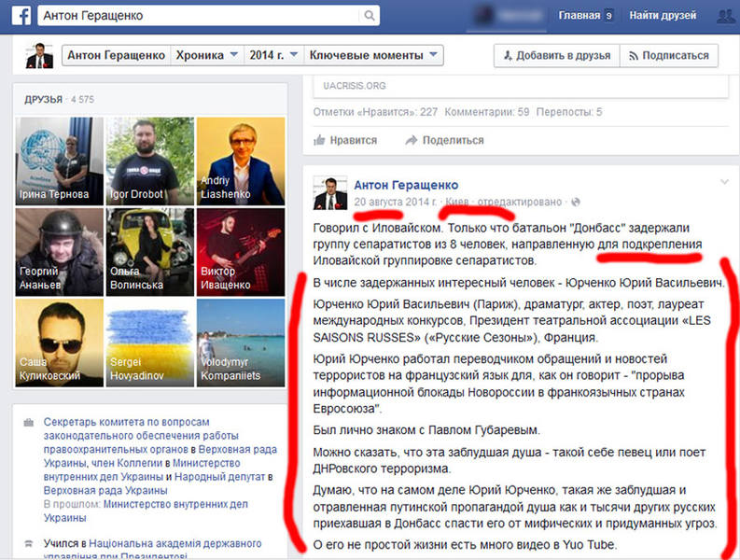This screenshot has width=740, height=560.
Task: Open the 9 notification badge next to Главная
Action: pos(609,16)
